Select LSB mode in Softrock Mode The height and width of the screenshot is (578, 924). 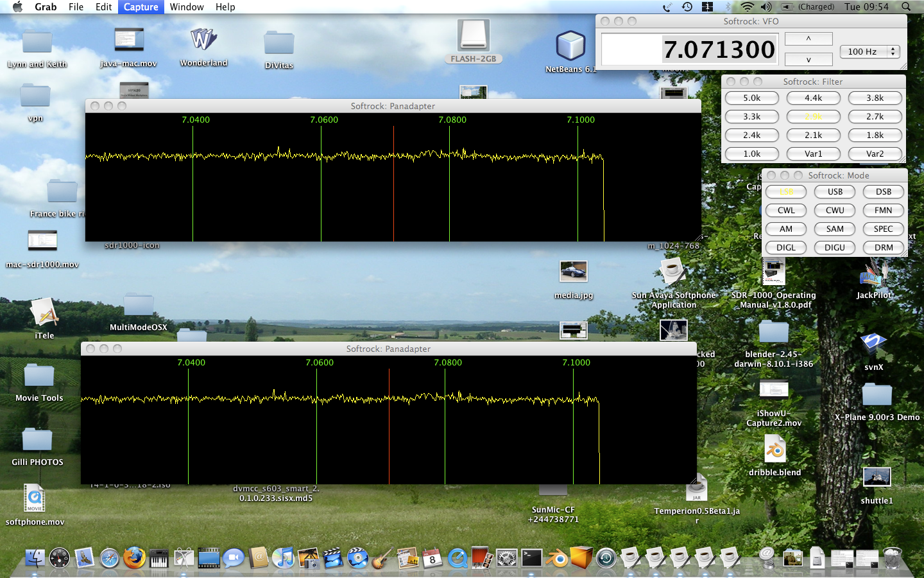(786, 191)
